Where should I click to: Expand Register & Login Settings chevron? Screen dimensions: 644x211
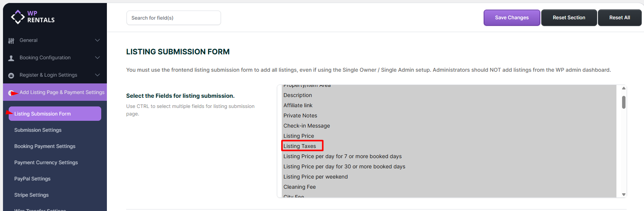tap(97, 75)
